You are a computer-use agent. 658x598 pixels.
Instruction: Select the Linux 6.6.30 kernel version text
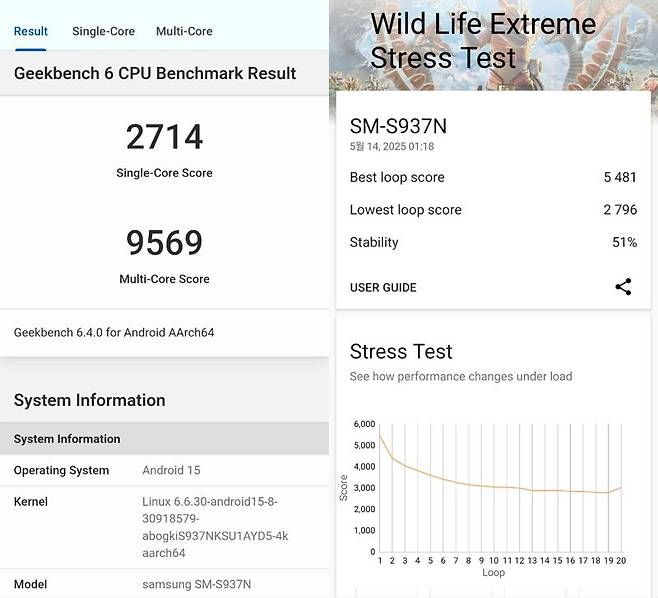click(215, 527)
